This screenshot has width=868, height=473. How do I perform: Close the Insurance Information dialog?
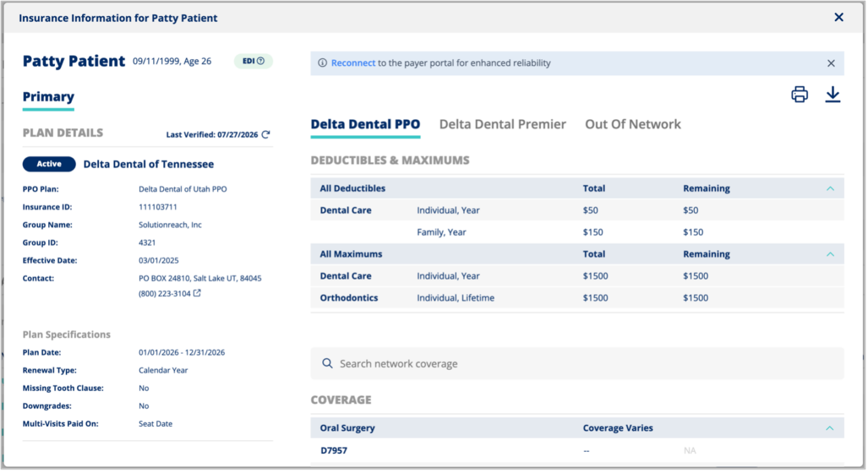[x=839, y=17]
